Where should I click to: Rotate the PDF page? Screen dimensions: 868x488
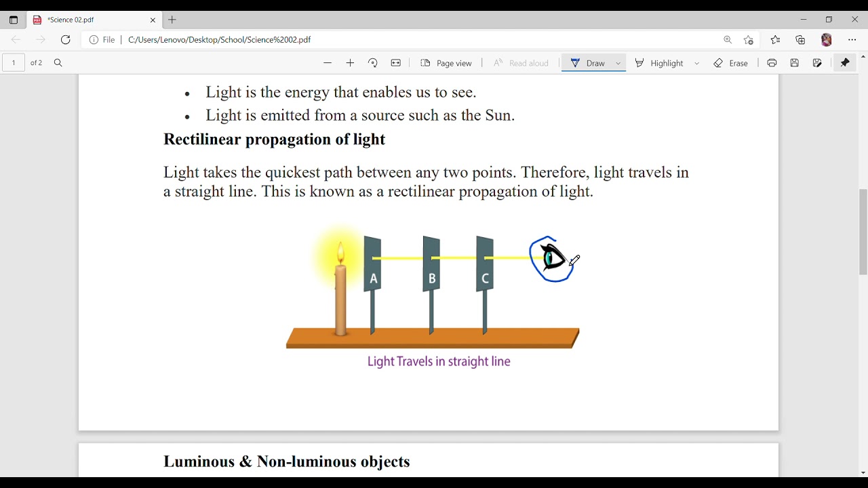point(373,63)
